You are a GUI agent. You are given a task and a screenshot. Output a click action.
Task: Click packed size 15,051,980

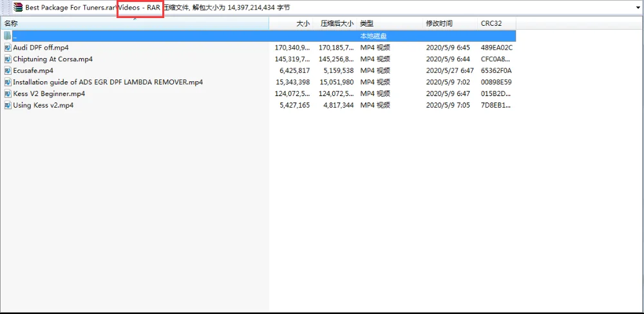(x=336, y=82)
